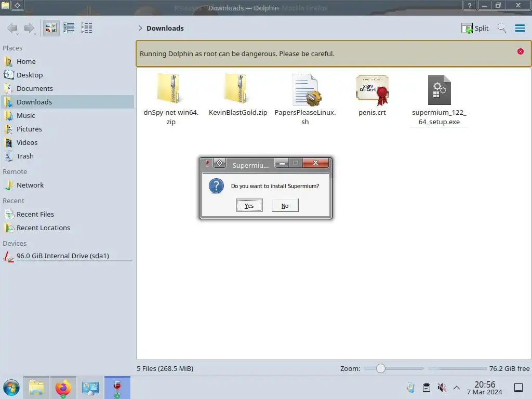Switch to Compact view mode
Viewport: 532px width, 399px height.
point(69,28)
